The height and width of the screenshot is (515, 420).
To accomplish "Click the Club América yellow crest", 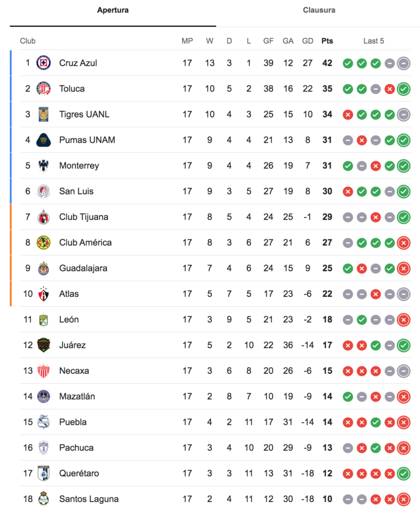I will 43,242.
